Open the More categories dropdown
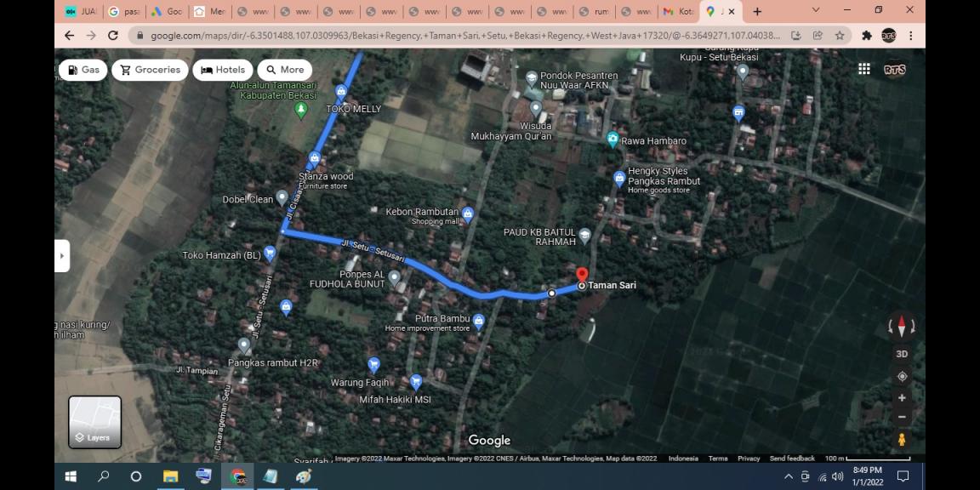 284,70
